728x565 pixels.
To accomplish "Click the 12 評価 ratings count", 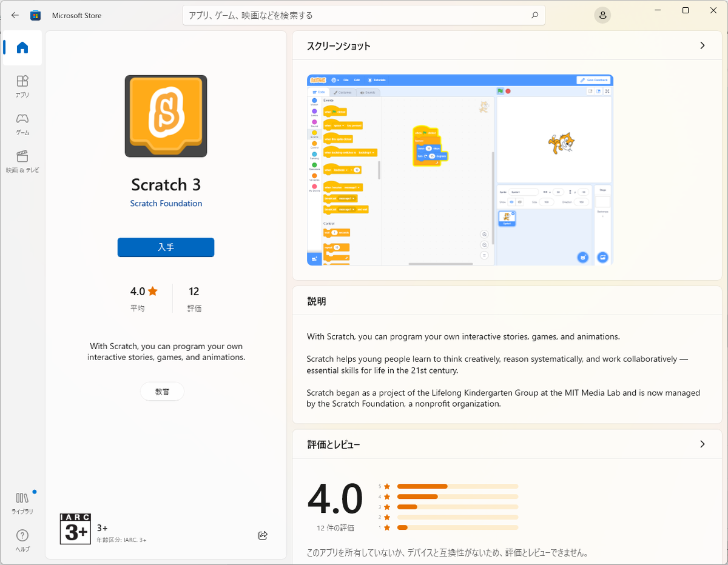I will (194, 298).
